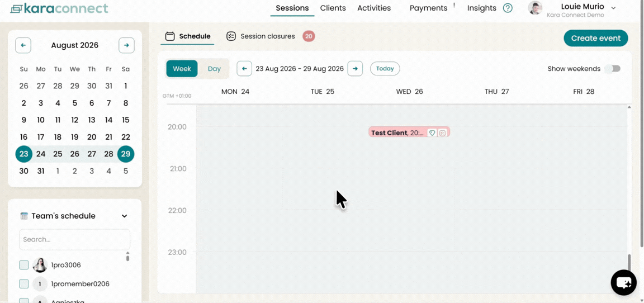The width and height of the screenshot is (644, 303).
Task: Go to next week arrow
Action: [356, 69]
